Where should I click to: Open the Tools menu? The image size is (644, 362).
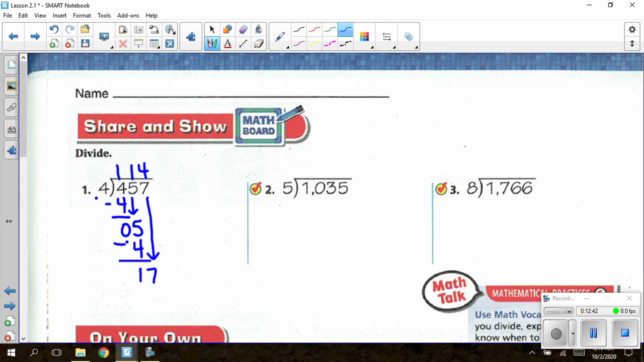(104, 16)
